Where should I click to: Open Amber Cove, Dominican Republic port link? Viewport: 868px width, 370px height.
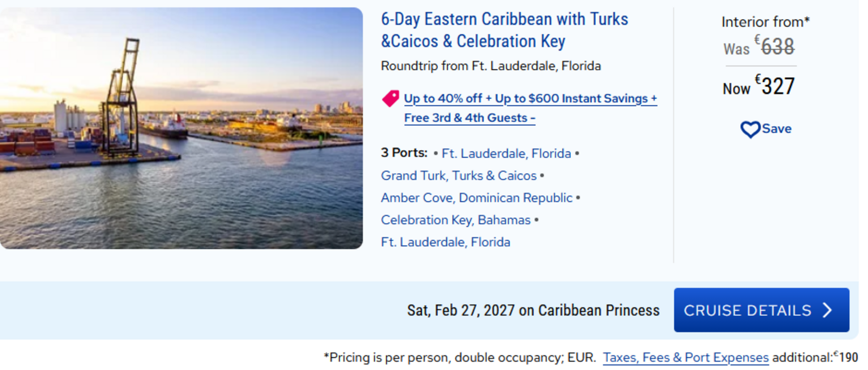[x=476, y=198]
